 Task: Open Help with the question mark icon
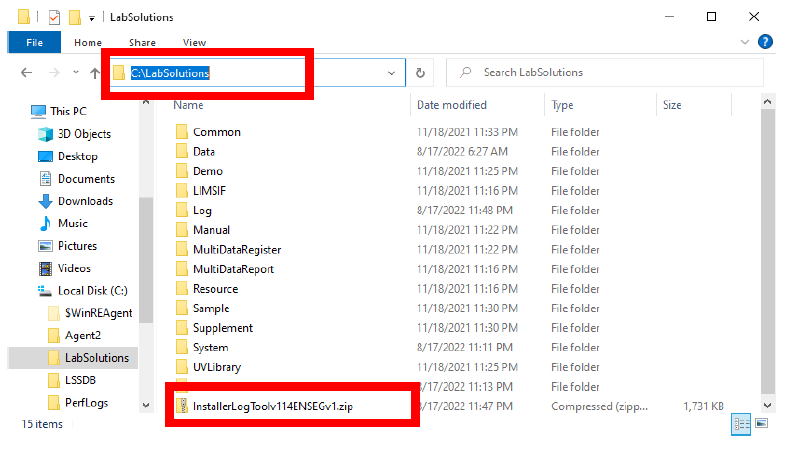[765, 42]
